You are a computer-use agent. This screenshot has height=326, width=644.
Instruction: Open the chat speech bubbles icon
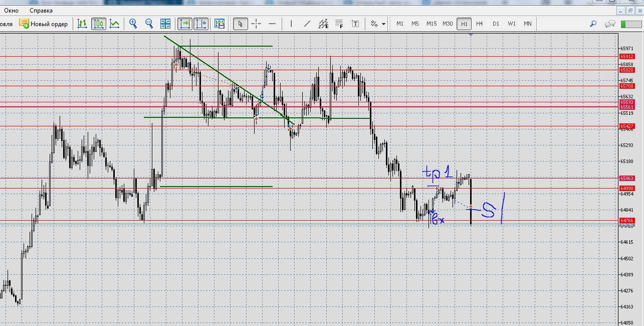tap(610, 24)
